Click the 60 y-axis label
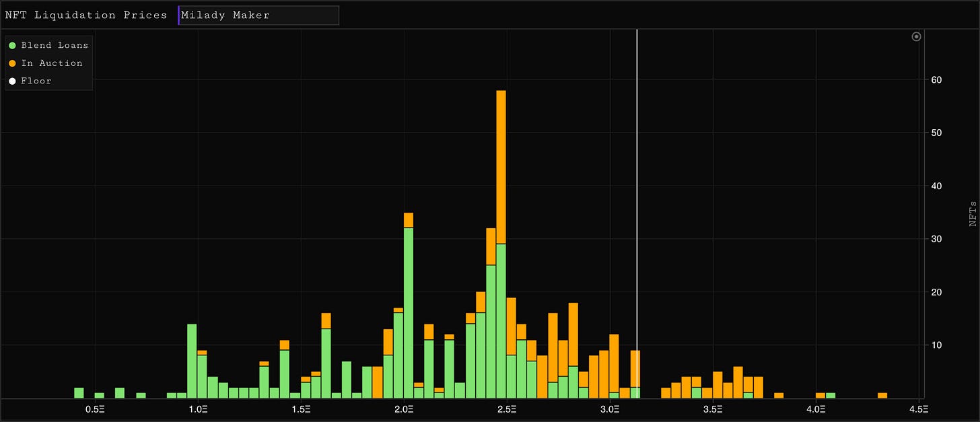This screenshot has height=422, width=980. [936, 79]
